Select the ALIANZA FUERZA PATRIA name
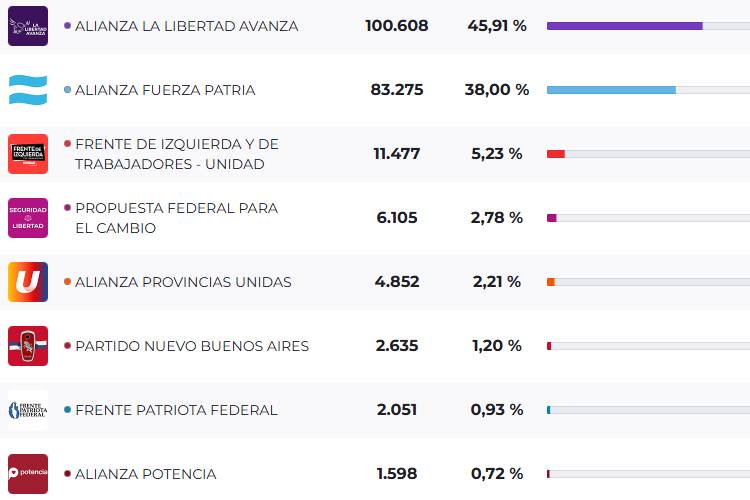Screen dimensions: 750x500 (165, 90)
